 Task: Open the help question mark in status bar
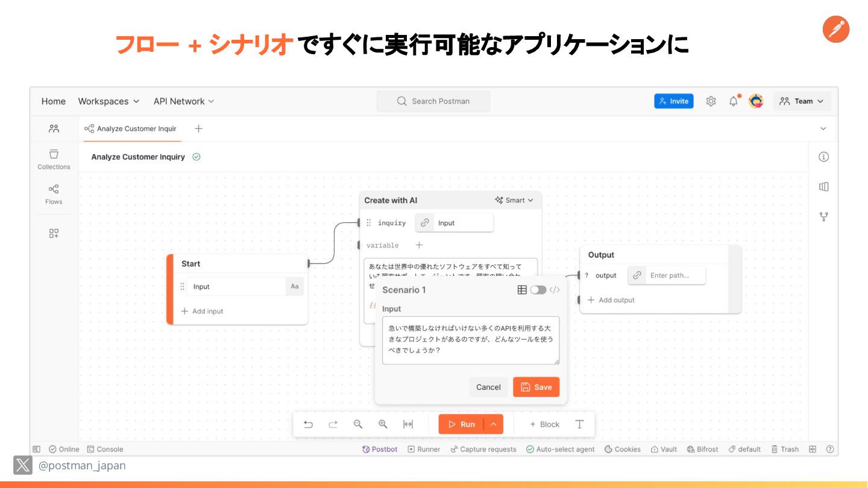pos(830,449)
